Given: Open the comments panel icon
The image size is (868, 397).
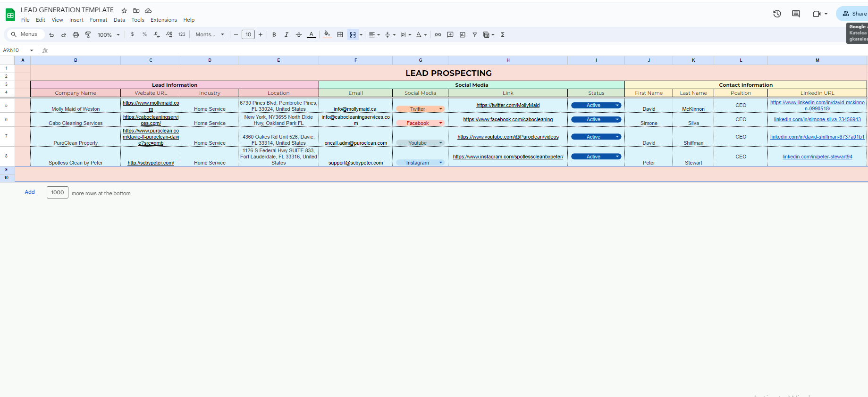Looking at the screenshot, I should coord(796,14).
